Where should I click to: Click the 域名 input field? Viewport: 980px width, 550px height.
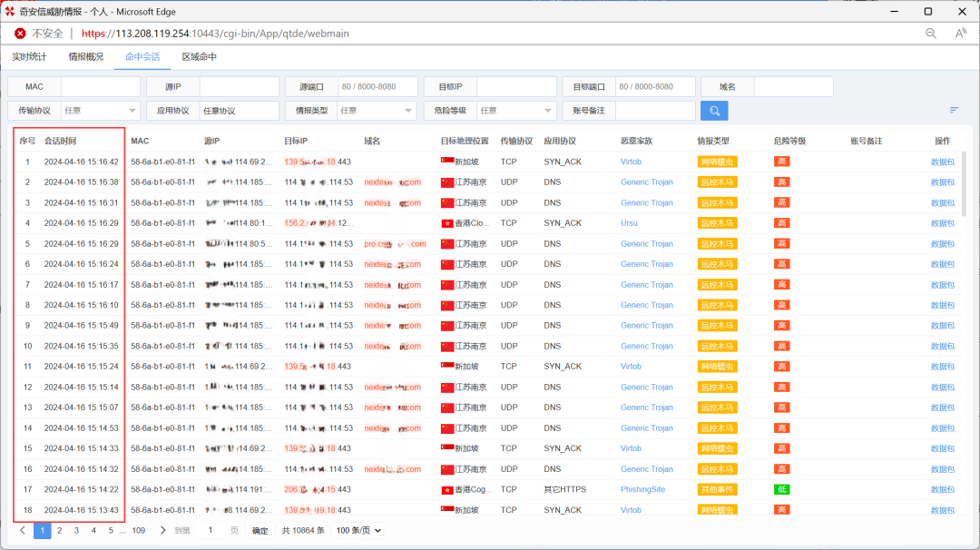pyautogui.click(x=794, y=87)
